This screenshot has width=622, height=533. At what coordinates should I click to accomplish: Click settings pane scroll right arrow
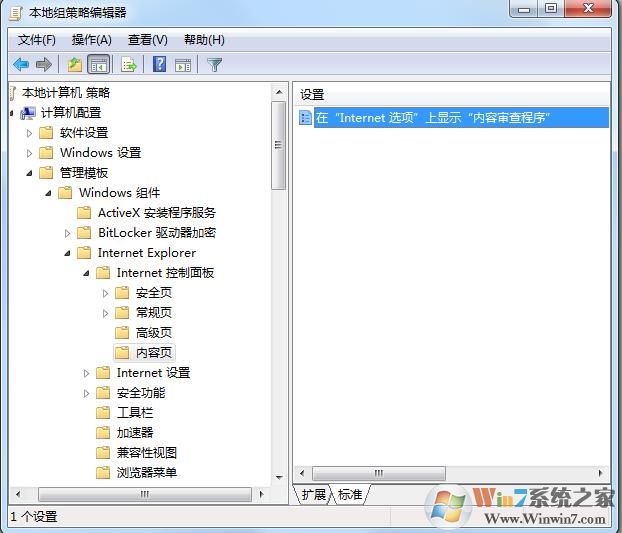click(600, 473)
